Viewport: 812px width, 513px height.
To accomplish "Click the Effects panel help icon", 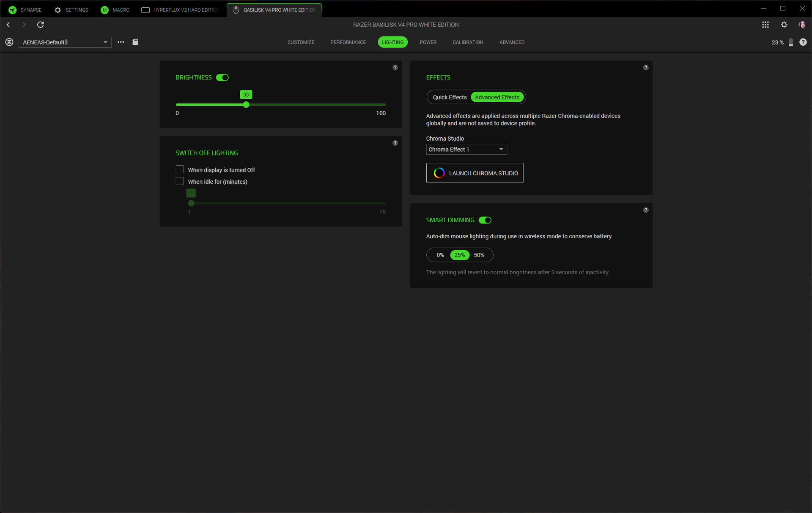I will 646,68.
